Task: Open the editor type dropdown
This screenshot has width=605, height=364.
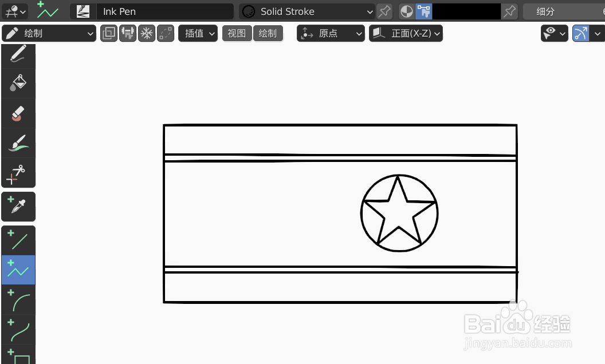Action: pyautogui.click(x=15, y=11)
